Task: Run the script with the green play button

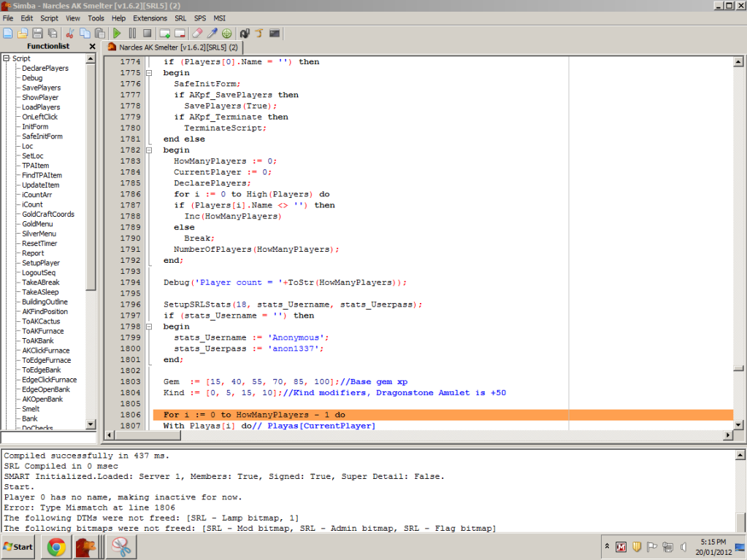Action: [x=117, y=33]
